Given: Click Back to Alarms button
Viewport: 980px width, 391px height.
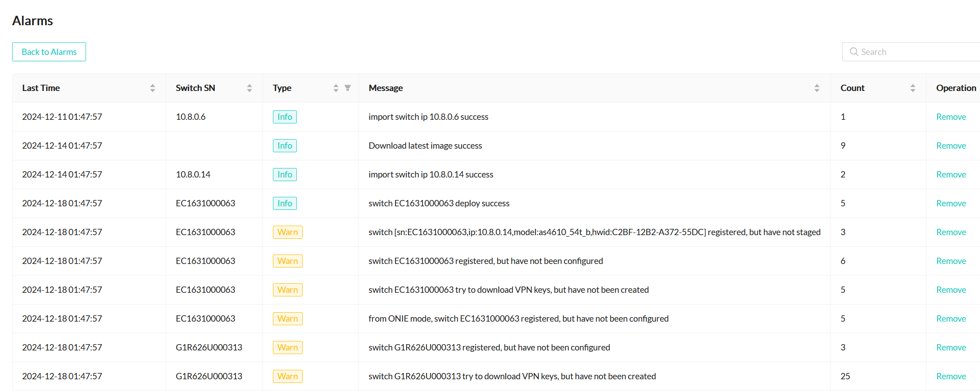Looking at the screenshot, I should pyautogui.click(x=49, y=52).
